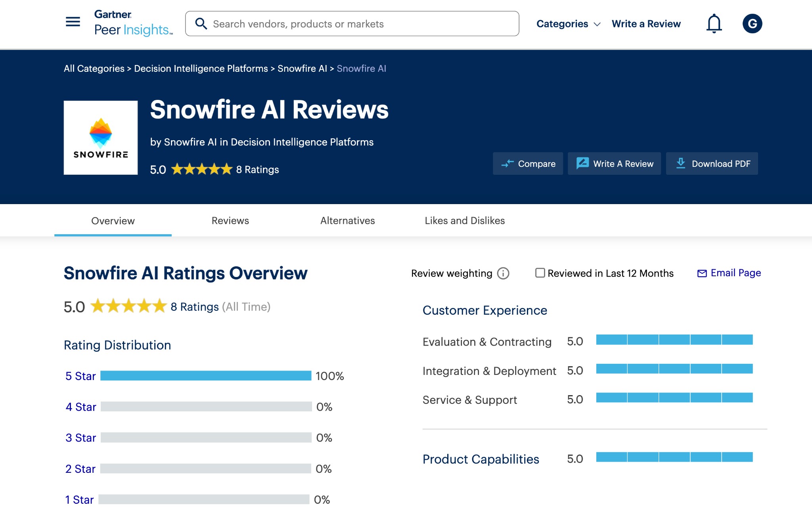812x516 pixels.
Task: Open notifications via the bell icon
Action: (714, 23)
